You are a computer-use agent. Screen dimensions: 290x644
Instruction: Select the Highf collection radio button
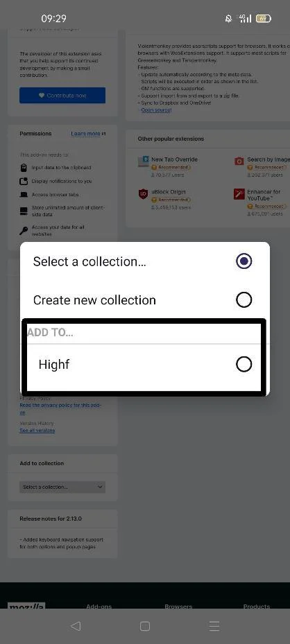point(244,365)
